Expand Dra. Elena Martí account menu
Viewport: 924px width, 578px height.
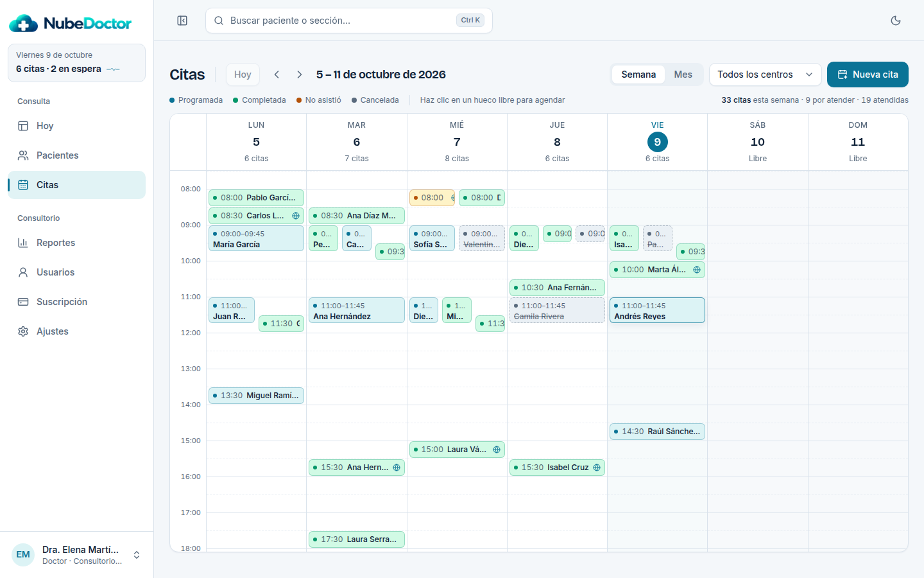coord(76,555)
